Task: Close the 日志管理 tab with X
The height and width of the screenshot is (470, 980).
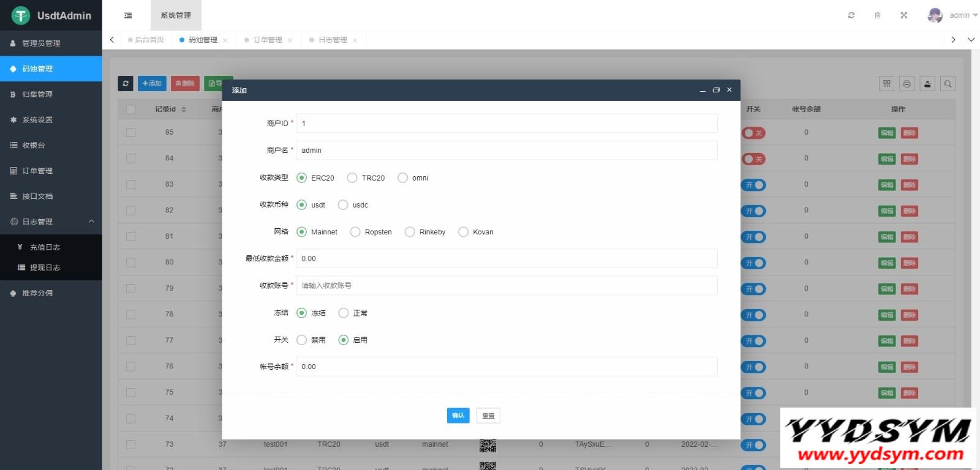Action: coord(355,40)
